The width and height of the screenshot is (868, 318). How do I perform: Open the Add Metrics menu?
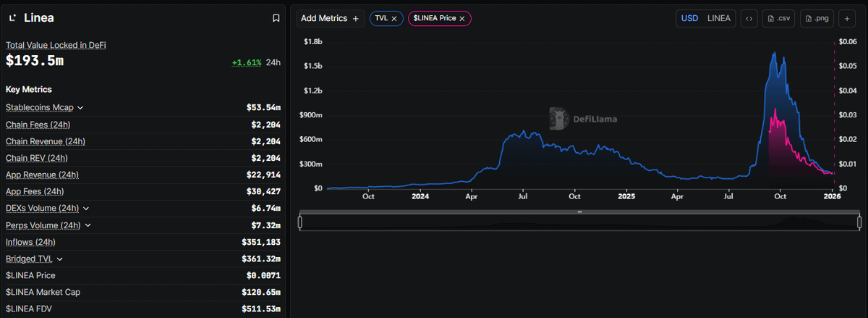[330, 18]
